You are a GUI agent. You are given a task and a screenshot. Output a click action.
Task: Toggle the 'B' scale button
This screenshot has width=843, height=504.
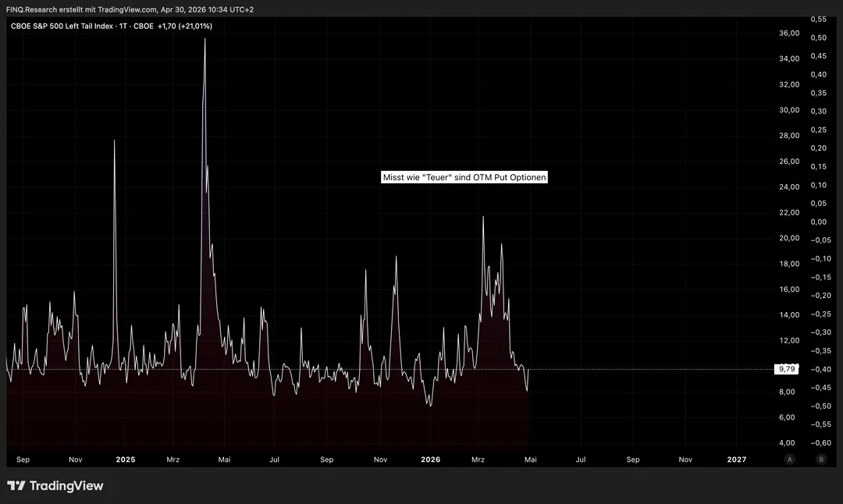point(820,460)
